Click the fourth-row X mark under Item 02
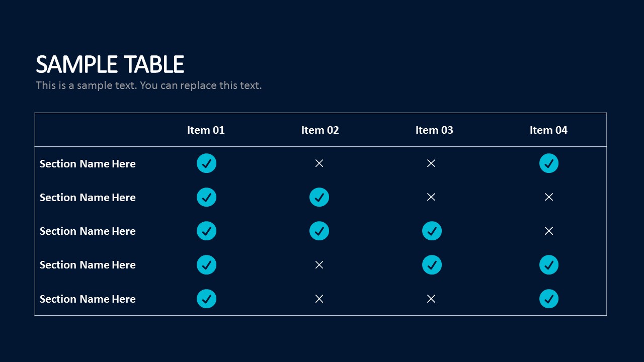The image size is (644, 362). pos(319,265)
